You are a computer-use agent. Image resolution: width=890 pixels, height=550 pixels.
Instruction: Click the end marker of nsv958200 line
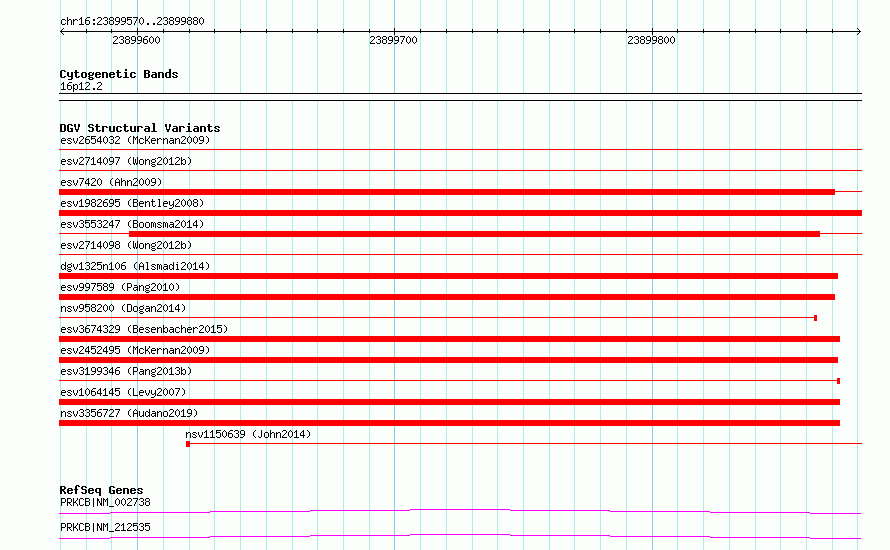point(816,318)
